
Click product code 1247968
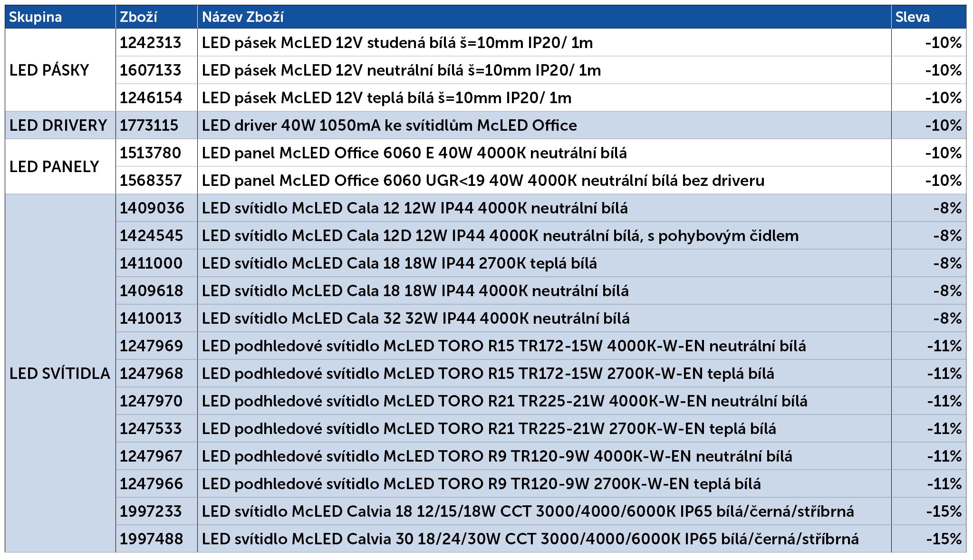151,374
